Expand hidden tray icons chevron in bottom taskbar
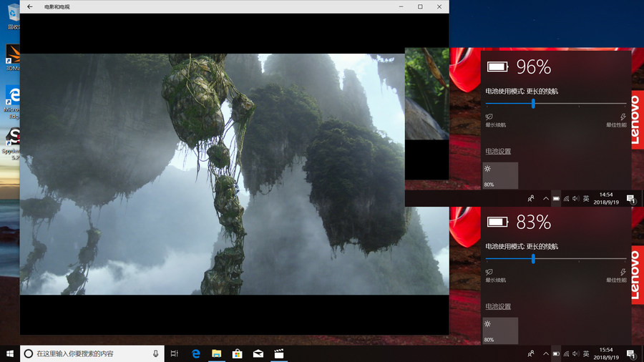The height and width of the screenshot is (362, 644). coord(545,353)
